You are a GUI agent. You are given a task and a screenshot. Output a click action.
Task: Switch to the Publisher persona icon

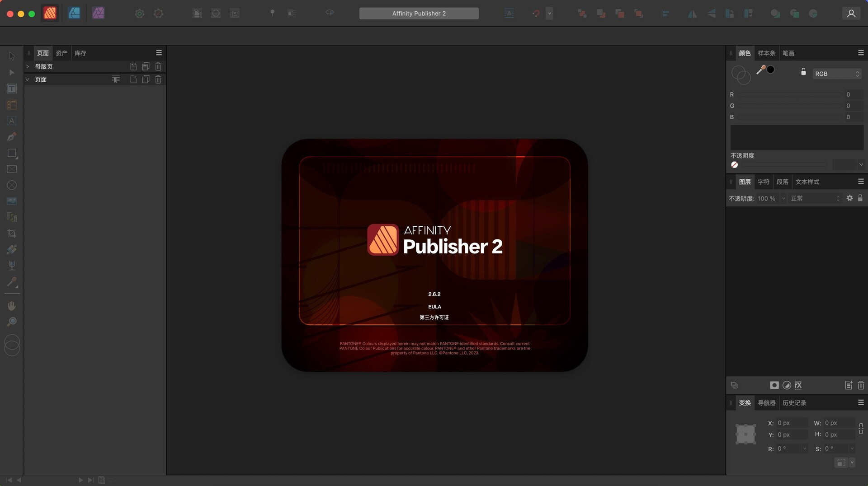pos(50,13)
